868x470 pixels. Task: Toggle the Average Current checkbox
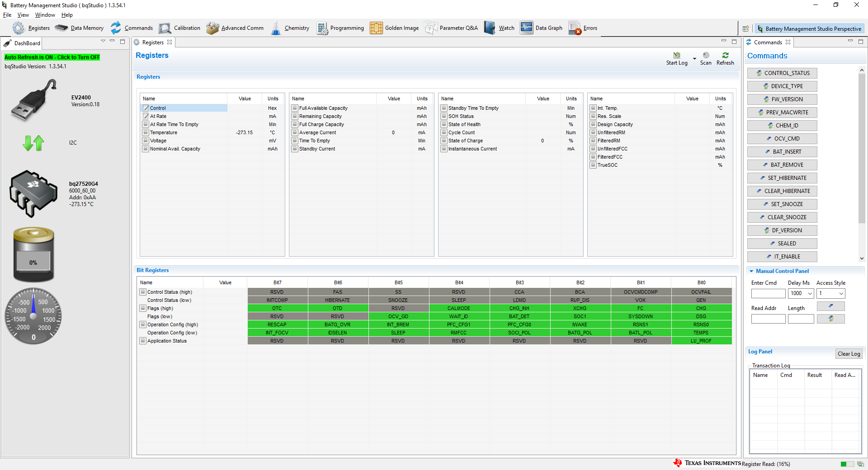tap(295, 132)
